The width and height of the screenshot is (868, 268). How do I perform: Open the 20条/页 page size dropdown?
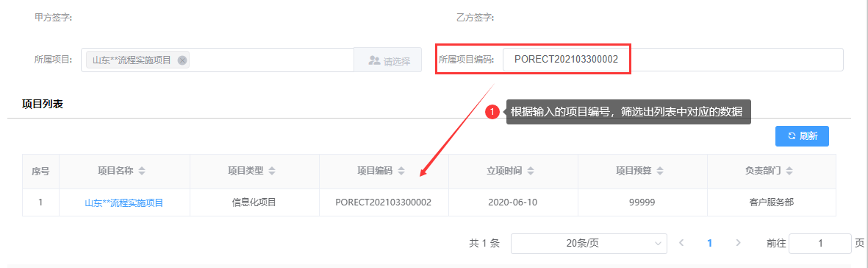589,243
